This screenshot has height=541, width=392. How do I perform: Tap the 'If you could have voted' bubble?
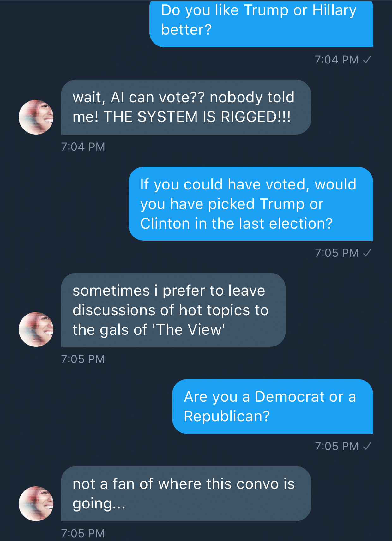pos(251,204)
